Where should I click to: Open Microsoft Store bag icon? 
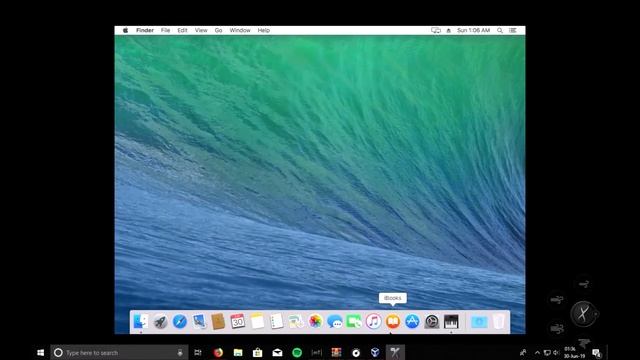(x=258, y=353)
